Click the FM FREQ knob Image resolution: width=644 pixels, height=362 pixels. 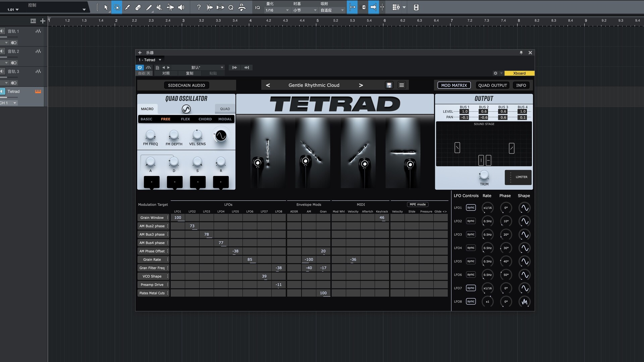coord(150,135)
